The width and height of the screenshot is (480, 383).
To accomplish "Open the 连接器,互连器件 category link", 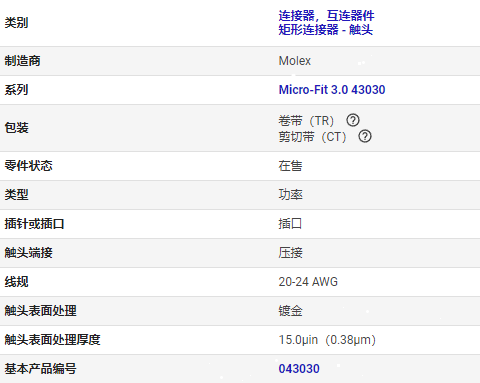I will 326,16.
